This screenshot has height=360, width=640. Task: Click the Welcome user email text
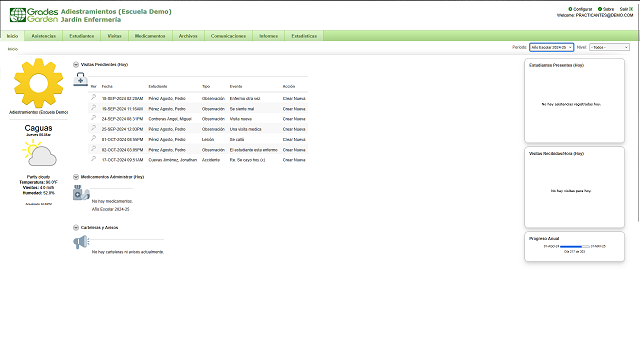click(595, 15)
